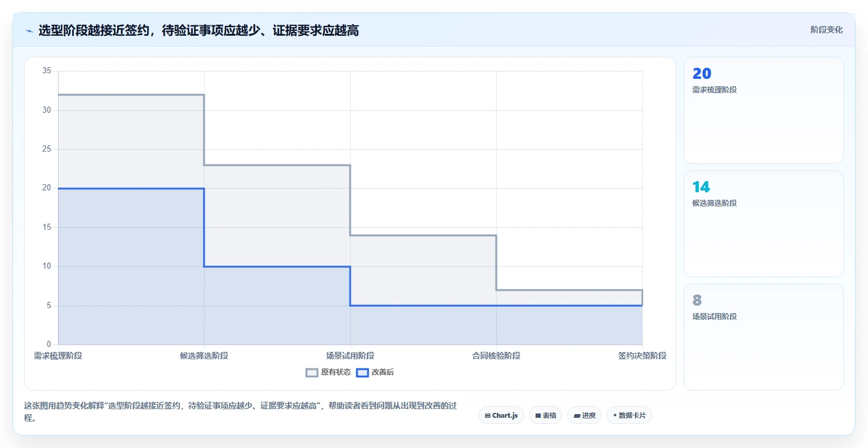The image size is (868, 448).
Task: Select the 表格 chip
Action: [546, 415]
